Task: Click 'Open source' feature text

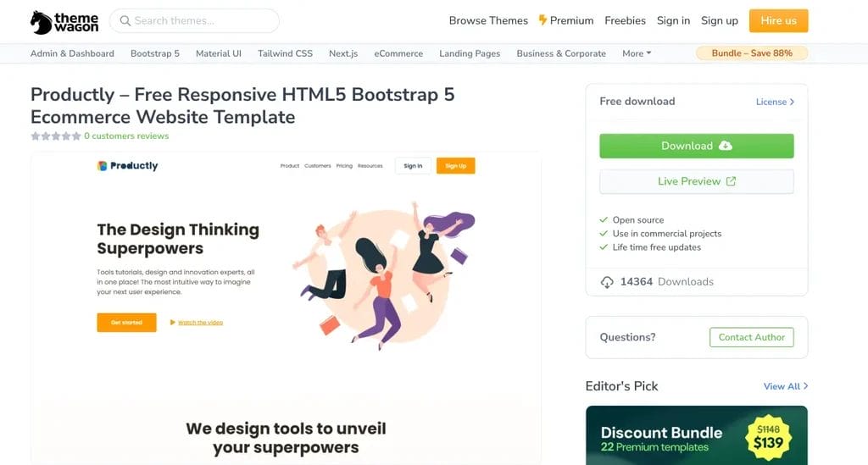Action: 637,220
